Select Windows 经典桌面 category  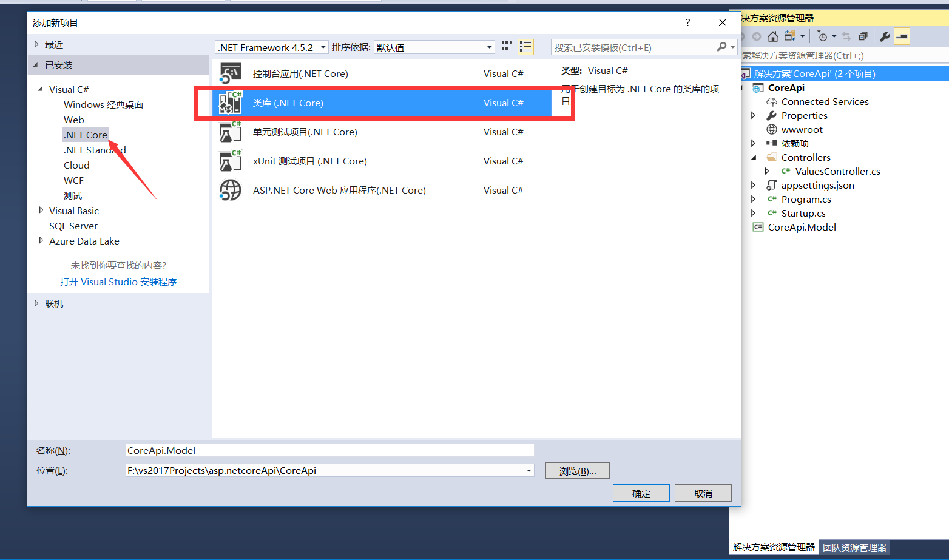pyautogui.click(x=103, y=104)
